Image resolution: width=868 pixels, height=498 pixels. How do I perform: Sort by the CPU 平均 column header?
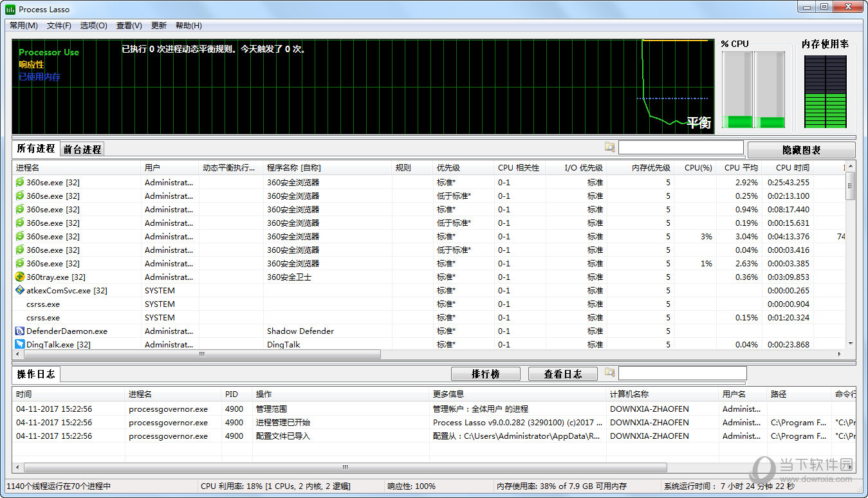(x=739, y=168)
